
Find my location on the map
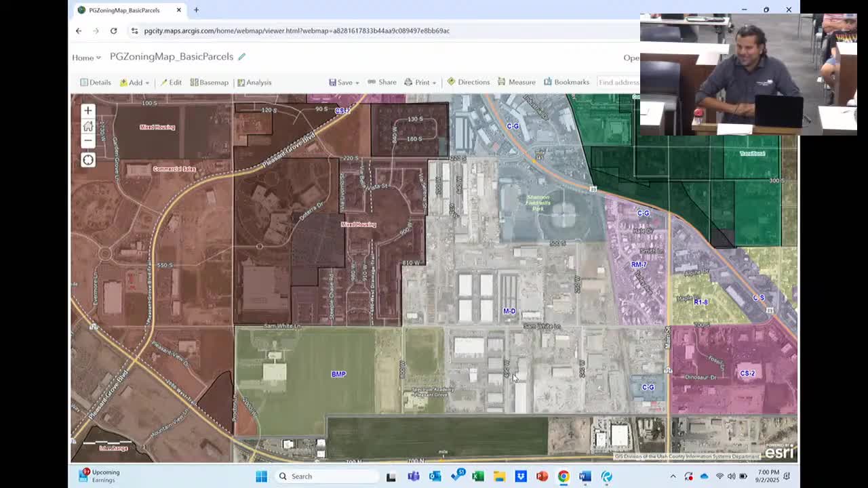coord(88,160)
